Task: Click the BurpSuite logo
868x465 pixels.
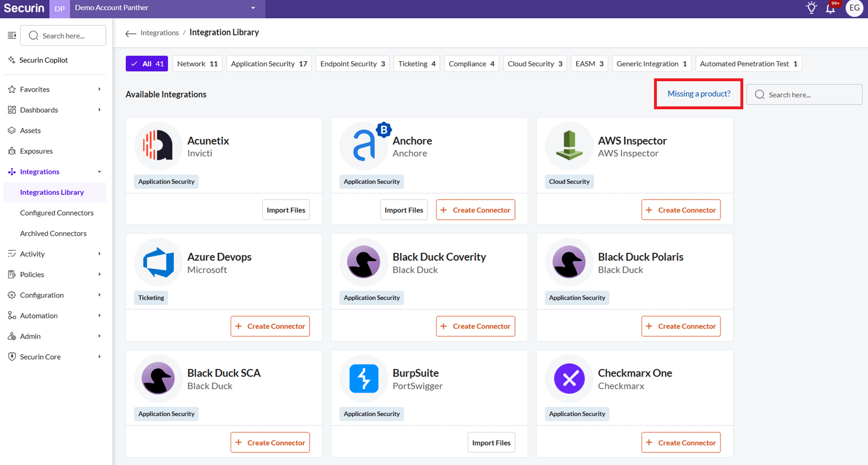Action: pos(364,379)
